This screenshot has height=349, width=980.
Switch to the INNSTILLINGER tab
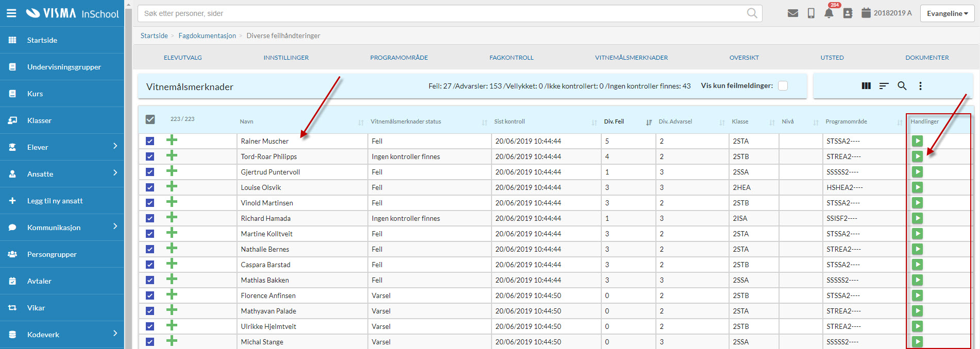point(286,58)
